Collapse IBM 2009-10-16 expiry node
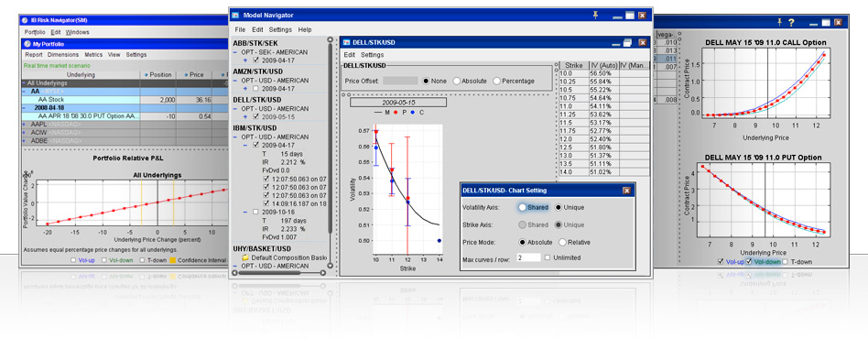Image resolution: width=868 pixels, height=339 pixels. (x=244, y=212)
